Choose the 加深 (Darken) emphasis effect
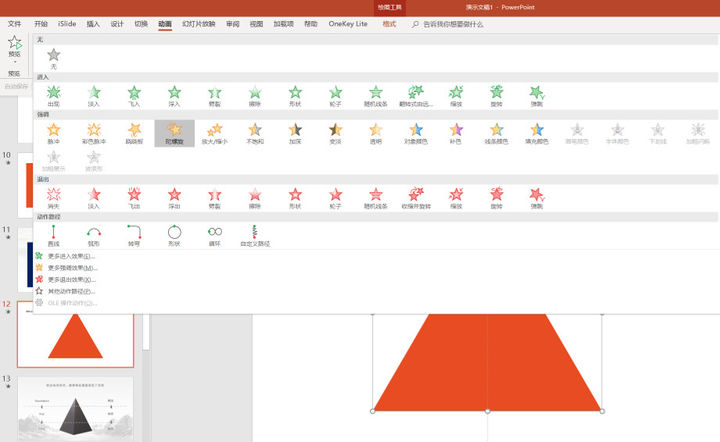The width and height of the screenshot is (720, 442). tap(295, 134)
